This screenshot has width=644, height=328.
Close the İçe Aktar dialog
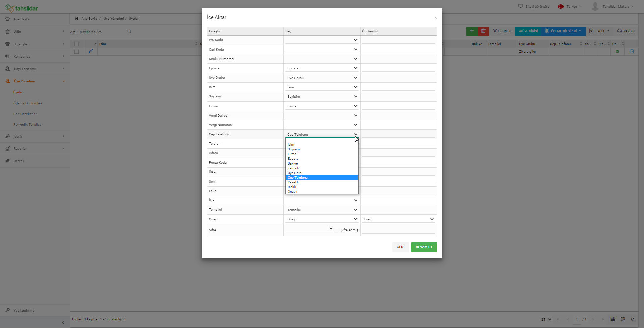pyautogui.click(x=435, y=18)
